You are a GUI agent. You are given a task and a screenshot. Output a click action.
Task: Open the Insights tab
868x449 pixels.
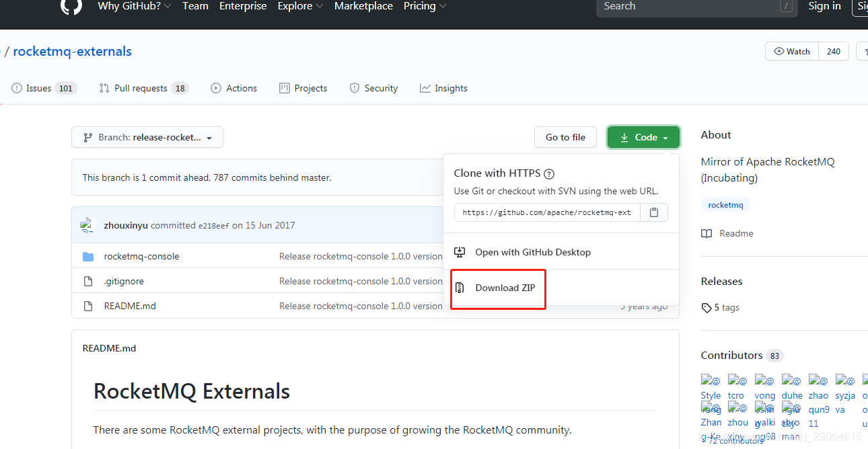coord(443,88)
